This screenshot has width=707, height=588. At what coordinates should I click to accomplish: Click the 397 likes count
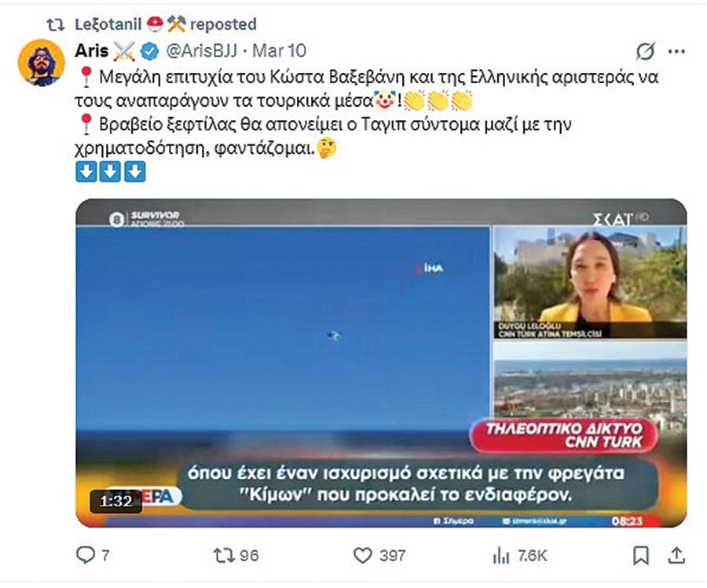(392, 556)
